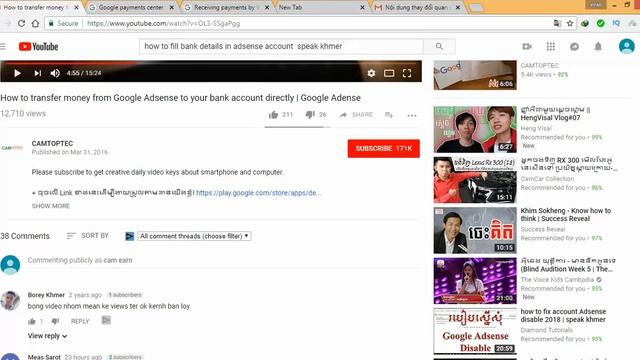Dislike Borey Khmer's comment
Screen dimensions: 640x360
(x=55, y=321)
